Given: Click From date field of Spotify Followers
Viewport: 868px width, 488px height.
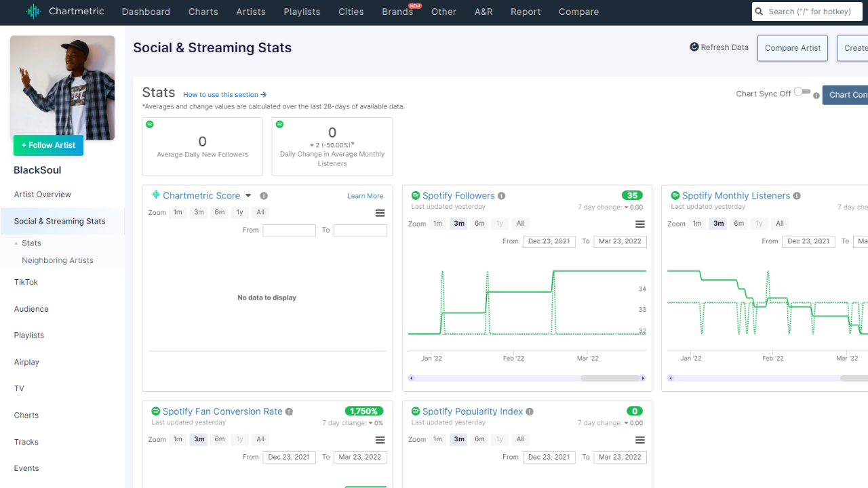Looking at the screenshot, I should click(x=549, y=241).
